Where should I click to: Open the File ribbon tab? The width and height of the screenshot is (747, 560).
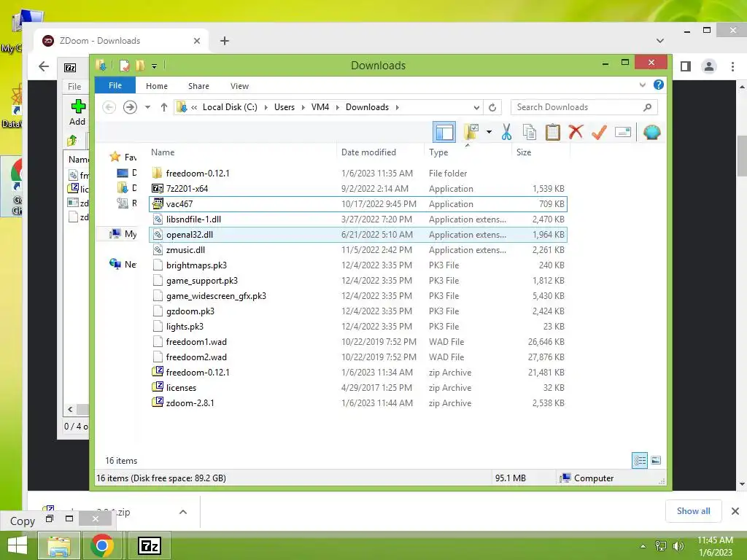coord(115,85)
